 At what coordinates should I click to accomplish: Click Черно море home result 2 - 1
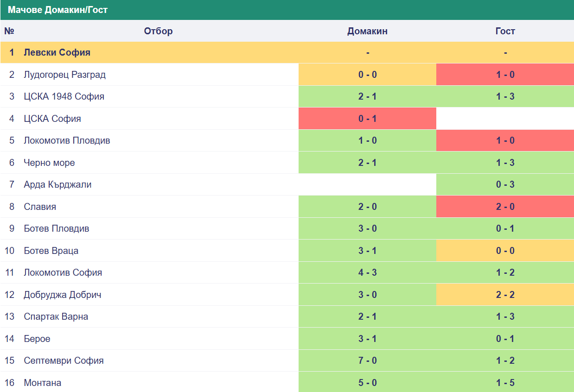click(367, 163)
